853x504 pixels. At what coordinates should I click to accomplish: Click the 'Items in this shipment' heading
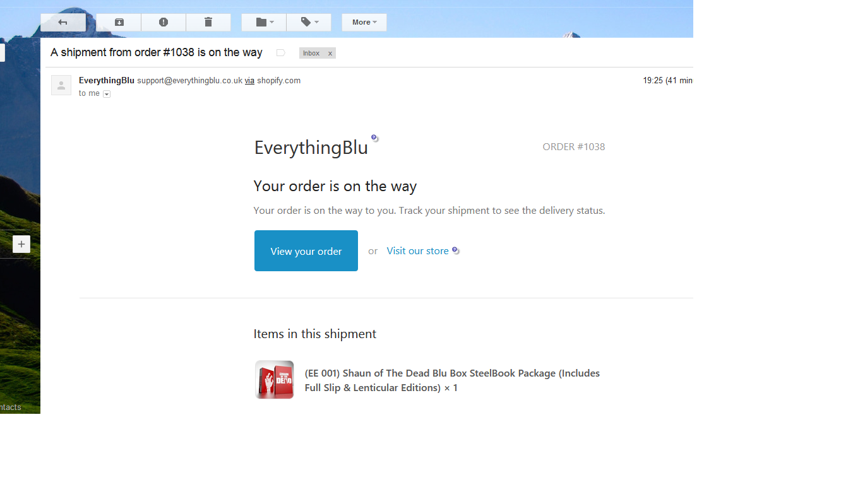pyautogui.click(x=315, y=334)
